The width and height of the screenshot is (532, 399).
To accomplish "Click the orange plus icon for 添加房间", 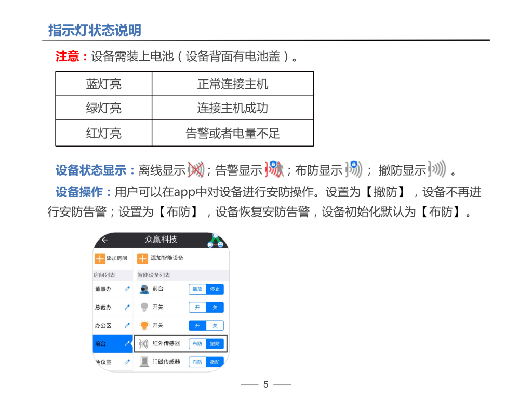I will point(100,258).
